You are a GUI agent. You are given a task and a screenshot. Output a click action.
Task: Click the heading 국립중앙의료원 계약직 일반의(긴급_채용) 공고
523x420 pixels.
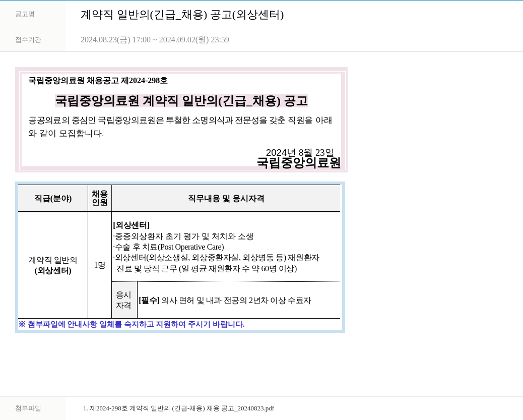181,101
